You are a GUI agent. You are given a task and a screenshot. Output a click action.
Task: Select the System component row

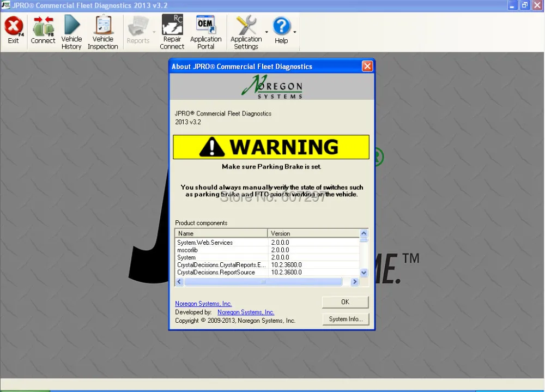(267, 257)
